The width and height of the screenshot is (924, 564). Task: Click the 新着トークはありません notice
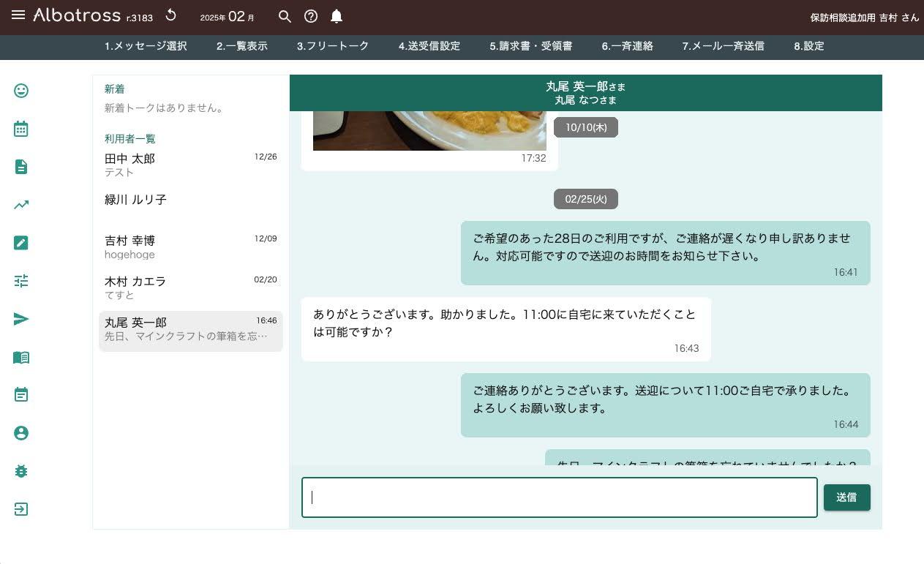tap(164, 108)
